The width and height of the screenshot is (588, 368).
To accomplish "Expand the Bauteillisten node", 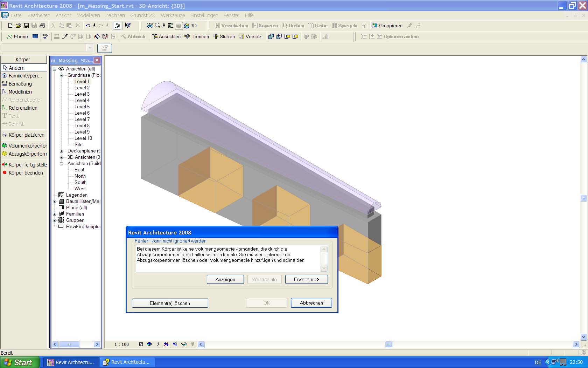I will [55, 202].
